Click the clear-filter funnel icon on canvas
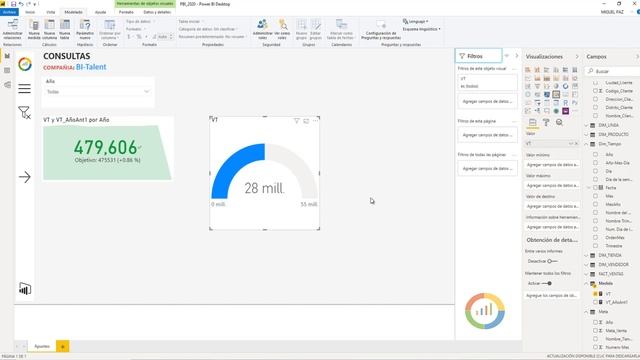Viewport: 640px width, 360px height. (24, 112)
